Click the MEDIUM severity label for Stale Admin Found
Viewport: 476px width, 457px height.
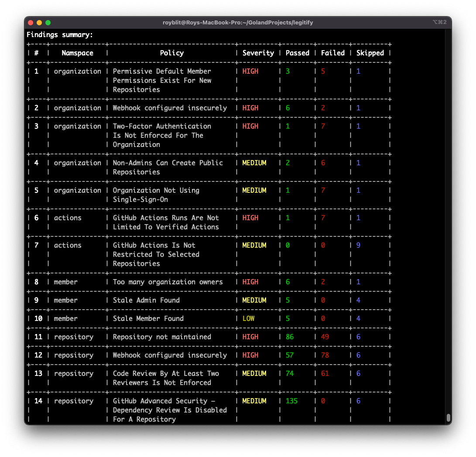(256, 300)
